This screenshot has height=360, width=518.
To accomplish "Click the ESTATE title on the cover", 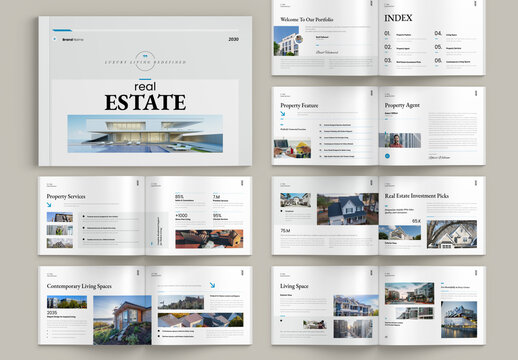I will click(145, 102).
